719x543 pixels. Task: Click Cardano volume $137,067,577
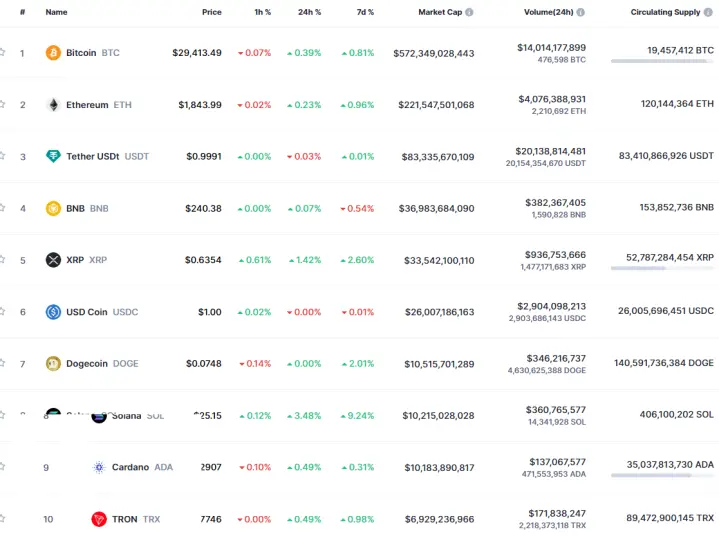[x=558, y=462]
